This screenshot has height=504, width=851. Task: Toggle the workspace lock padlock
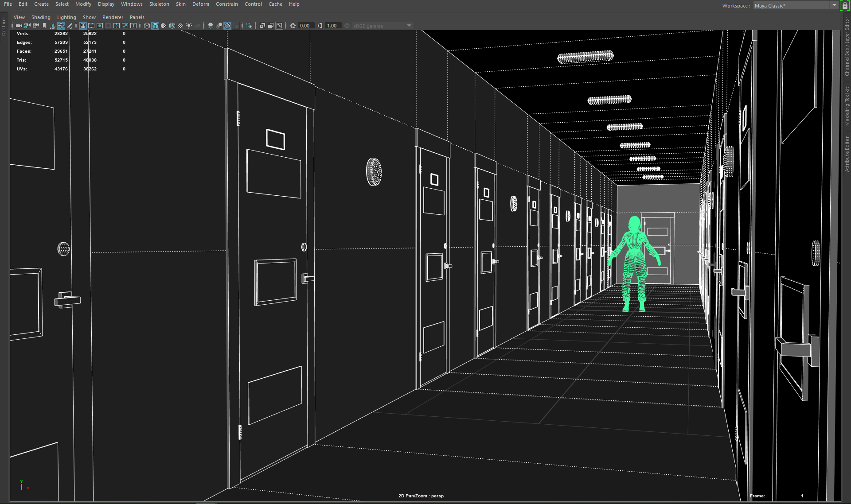(845, 5)
